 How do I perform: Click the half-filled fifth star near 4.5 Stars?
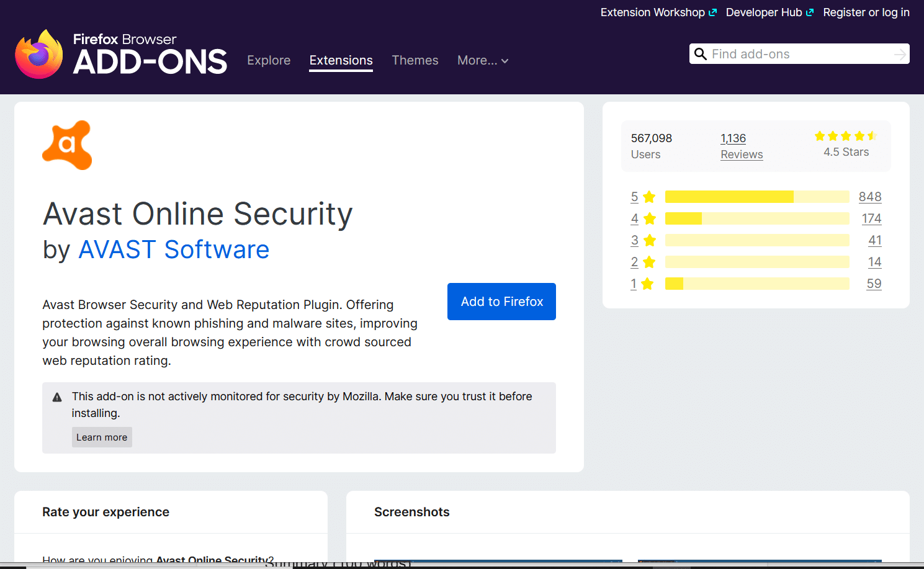(x=872, y=135)
